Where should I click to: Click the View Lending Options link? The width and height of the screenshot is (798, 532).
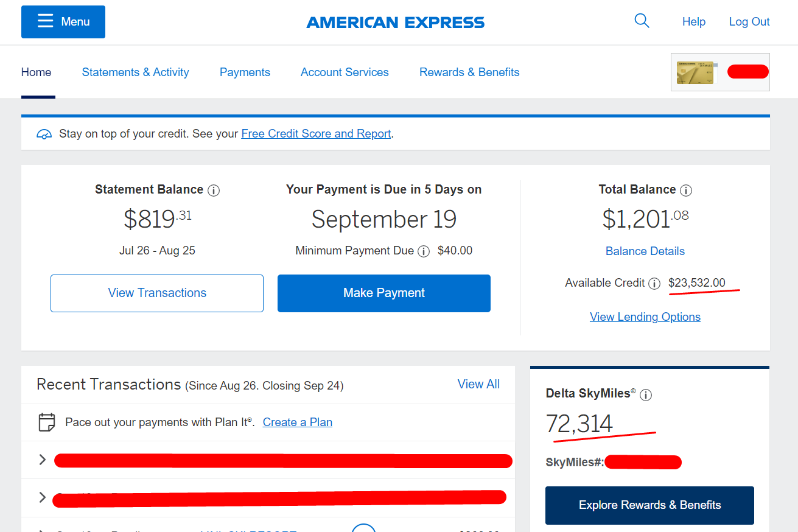(x=645, y=317)
